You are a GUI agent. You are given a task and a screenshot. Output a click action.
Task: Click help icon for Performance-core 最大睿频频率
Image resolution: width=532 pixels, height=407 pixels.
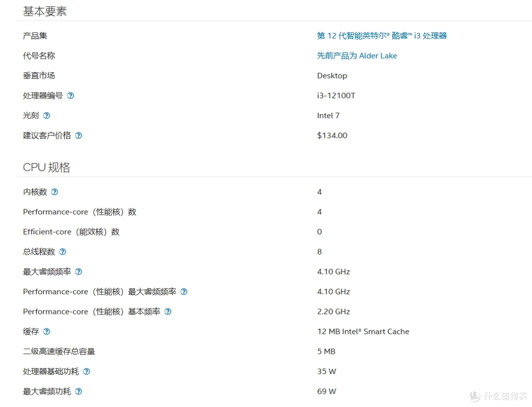point(184,292)
